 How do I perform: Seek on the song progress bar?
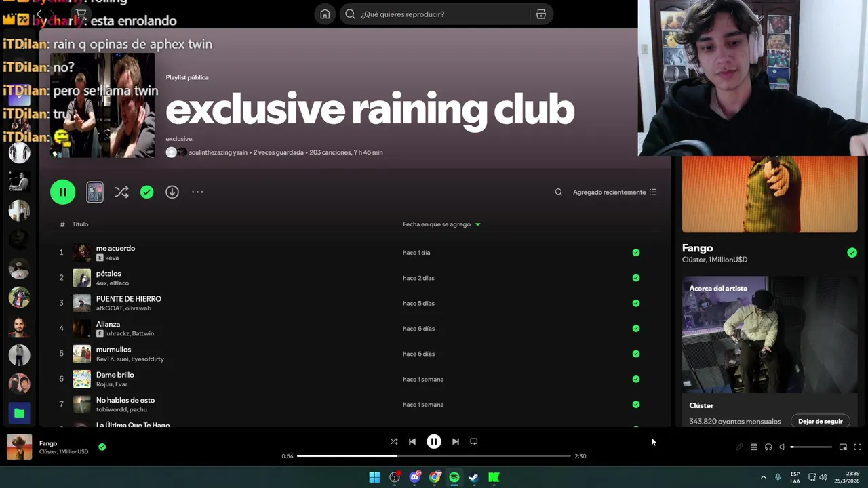[x=434, y=456]
